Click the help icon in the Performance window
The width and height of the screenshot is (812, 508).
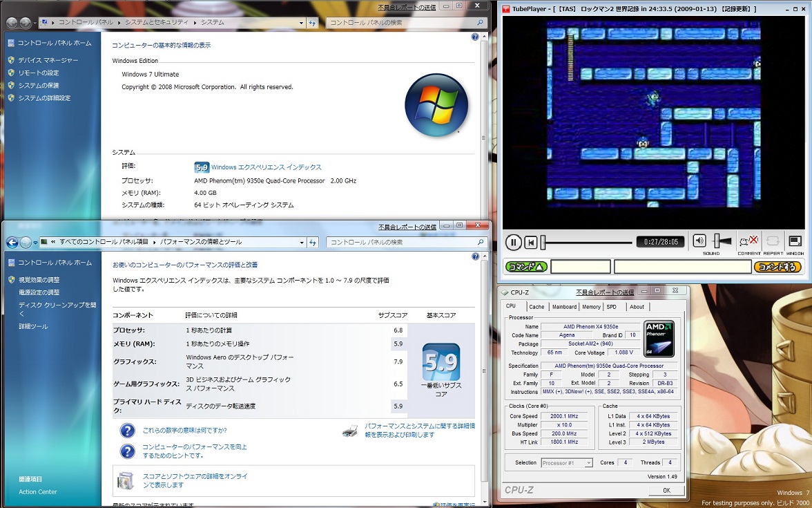click(475, 256)
